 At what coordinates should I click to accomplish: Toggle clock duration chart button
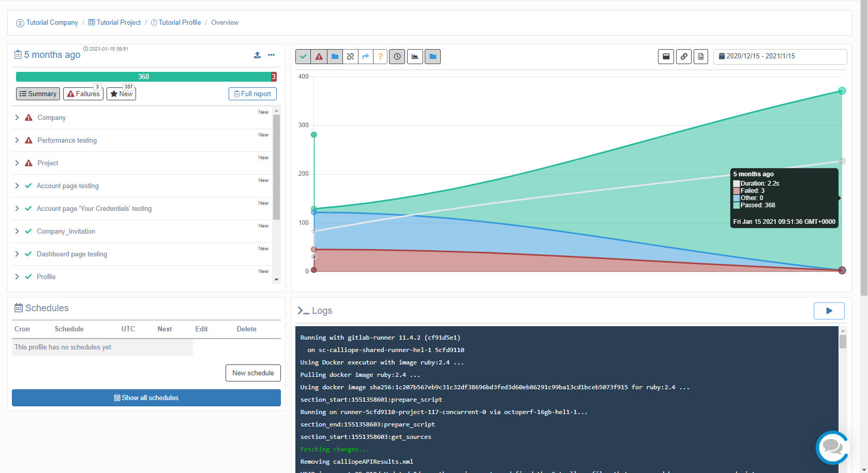(397, 56)
